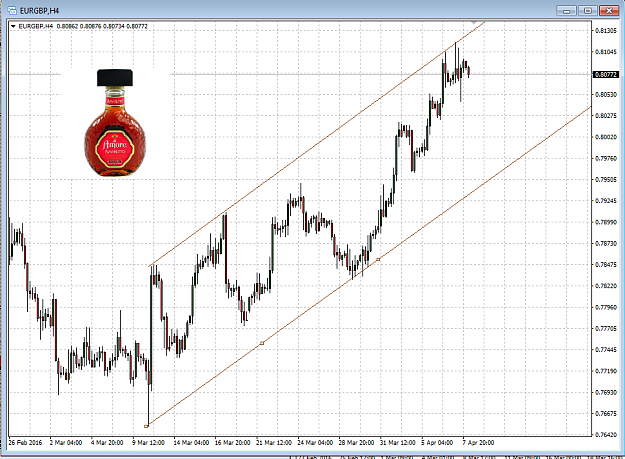The width and height of the screenshot is (625, 459).
Task: Click the 0.78475 price axis label
Action: point(605,265)
